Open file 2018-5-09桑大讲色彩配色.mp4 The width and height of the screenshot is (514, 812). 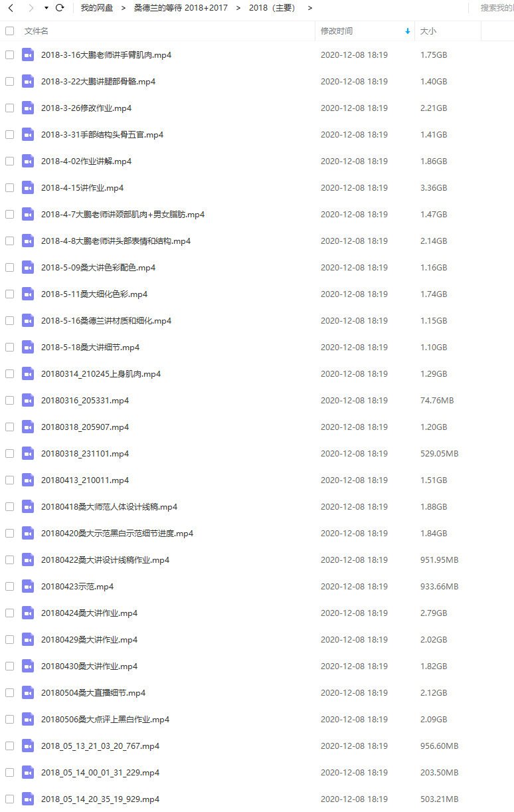[98, 267]
